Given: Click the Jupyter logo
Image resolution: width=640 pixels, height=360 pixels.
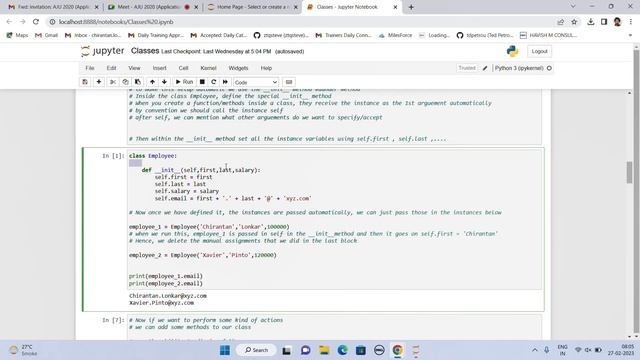Looking at the screenshot, I should pos(103,51).
